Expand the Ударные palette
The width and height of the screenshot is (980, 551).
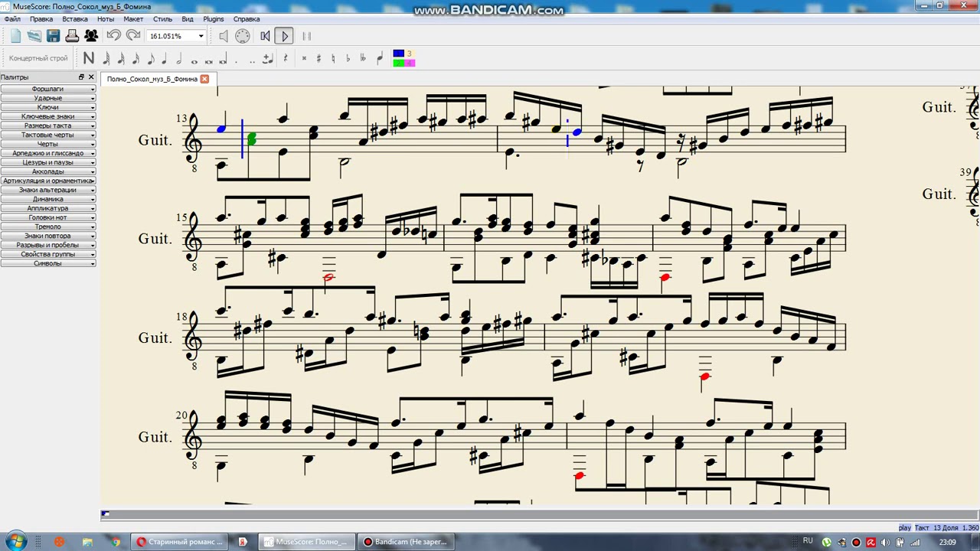click(x=48, y=98)
